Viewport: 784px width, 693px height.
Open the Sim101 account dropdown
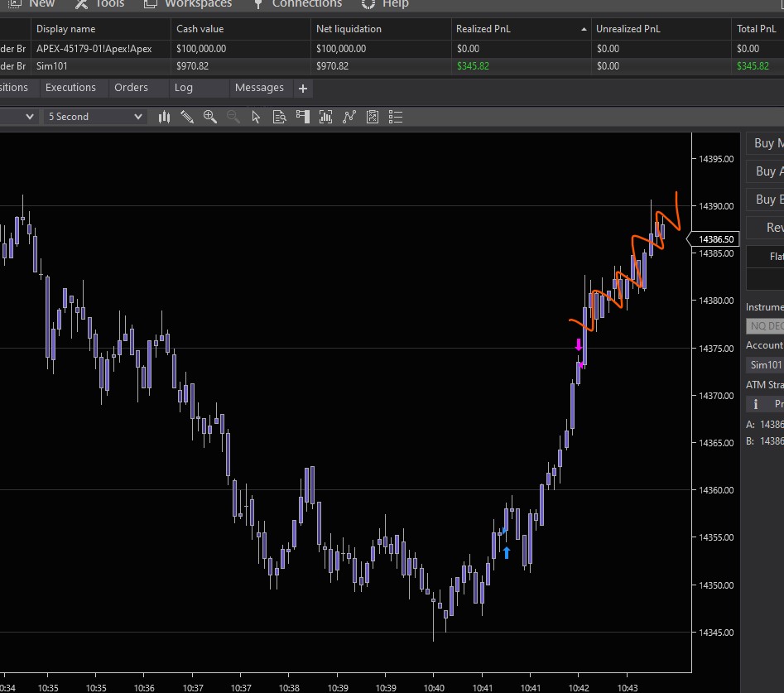tap(765, 364)
